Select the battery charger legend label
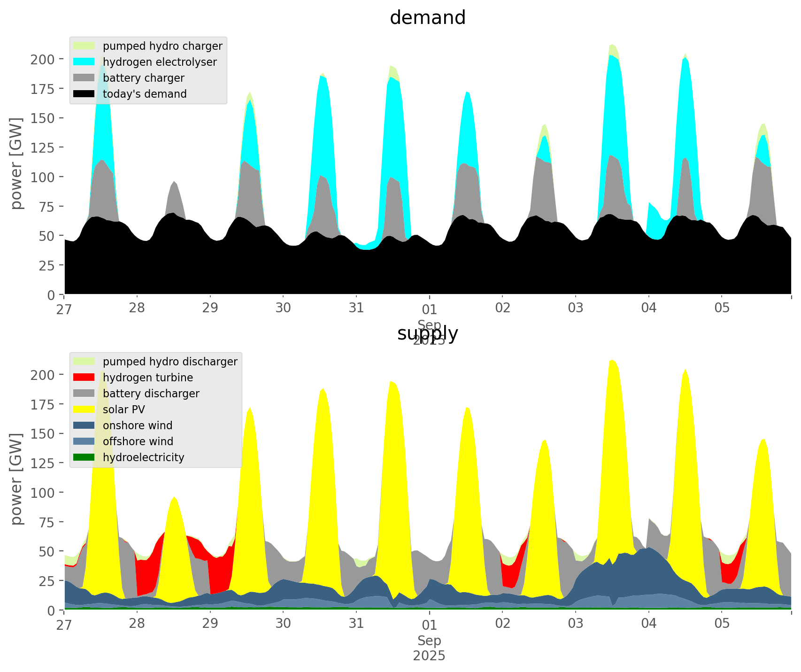 tap(143, 78)
